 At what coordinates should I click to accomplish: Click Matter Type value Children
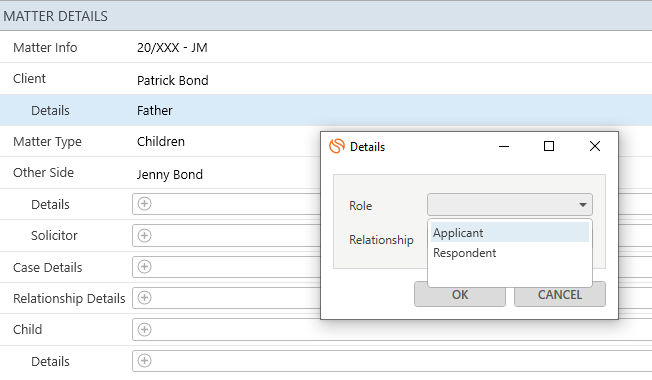[x=161, y=141]
